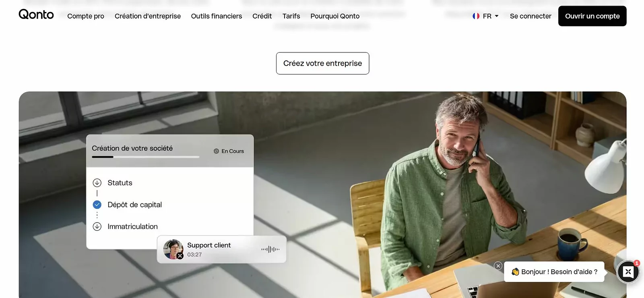This screenshot has height=298, width=644.
Task: Click the Ouvrir un compte button
Action: [592, 16]
